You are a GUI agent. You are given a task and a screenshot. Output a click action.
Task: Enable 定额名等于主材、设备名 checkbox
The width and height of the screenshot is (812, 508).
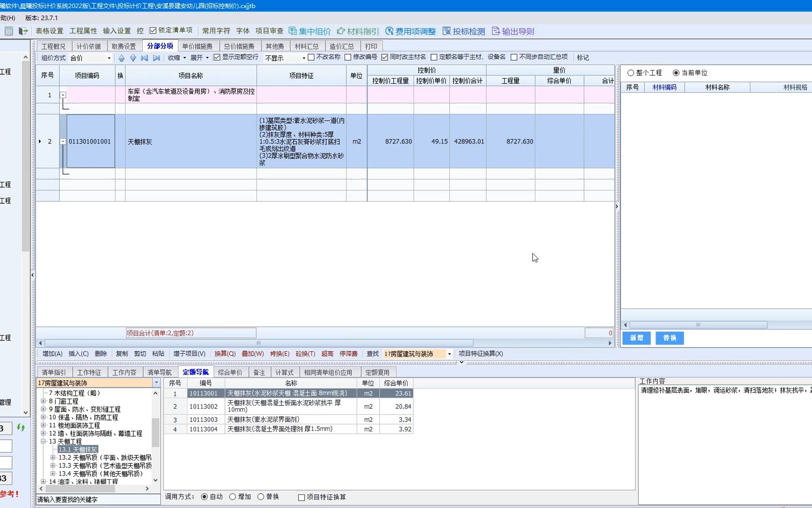click(x=434, y=57)
